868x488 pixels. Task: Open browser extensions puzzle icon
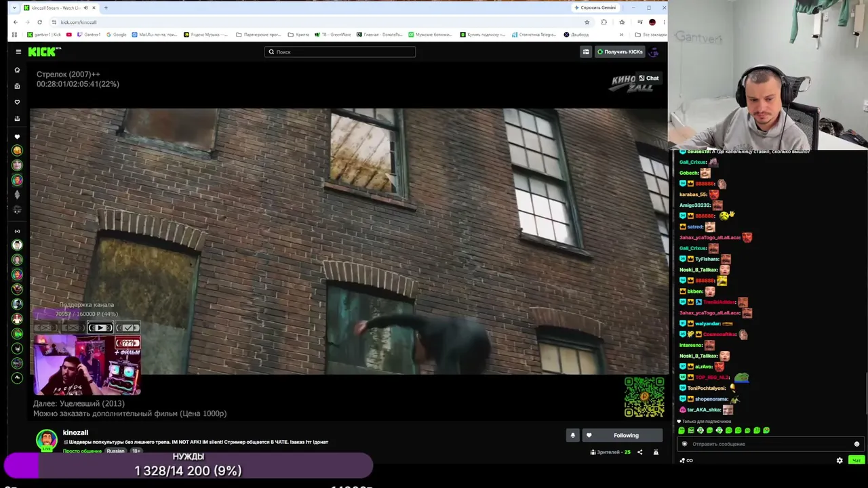point(604,22)
